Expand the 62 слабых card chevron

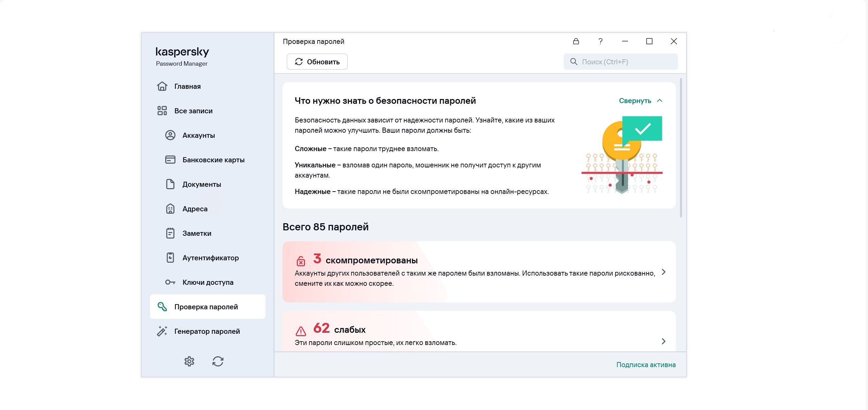[x=663, y=341]
